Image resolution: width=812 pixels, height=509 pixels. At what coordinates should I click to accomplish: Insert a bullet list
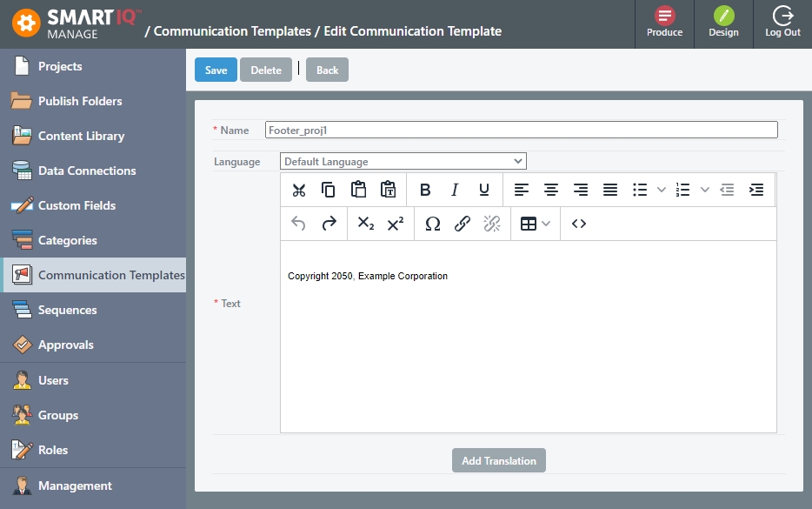(x=640, y=191)
